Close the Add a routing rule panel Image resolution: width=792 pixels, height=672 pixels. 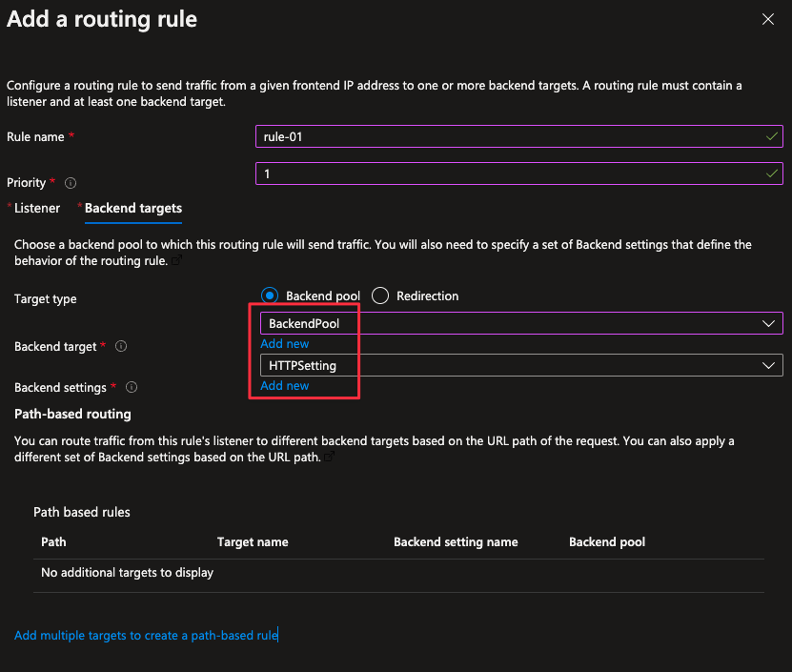pyautogui.click(x=768, y=19)
